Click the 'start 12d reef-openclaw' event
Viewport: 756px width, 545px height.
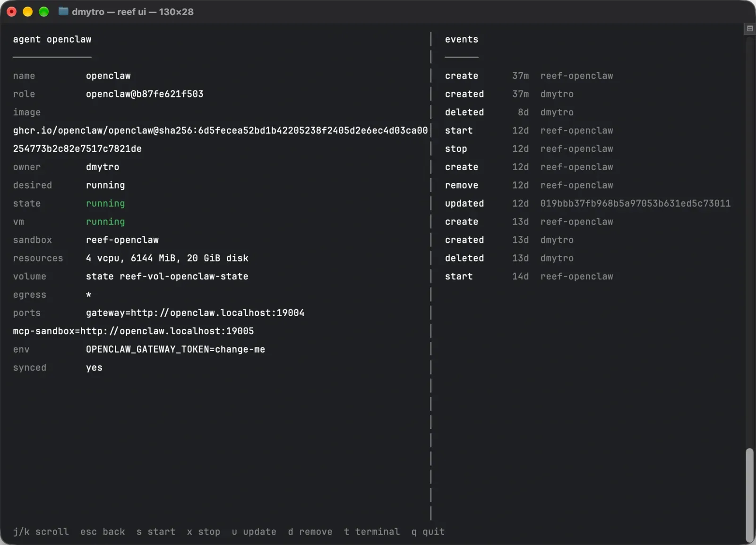(x=529, y=130)
